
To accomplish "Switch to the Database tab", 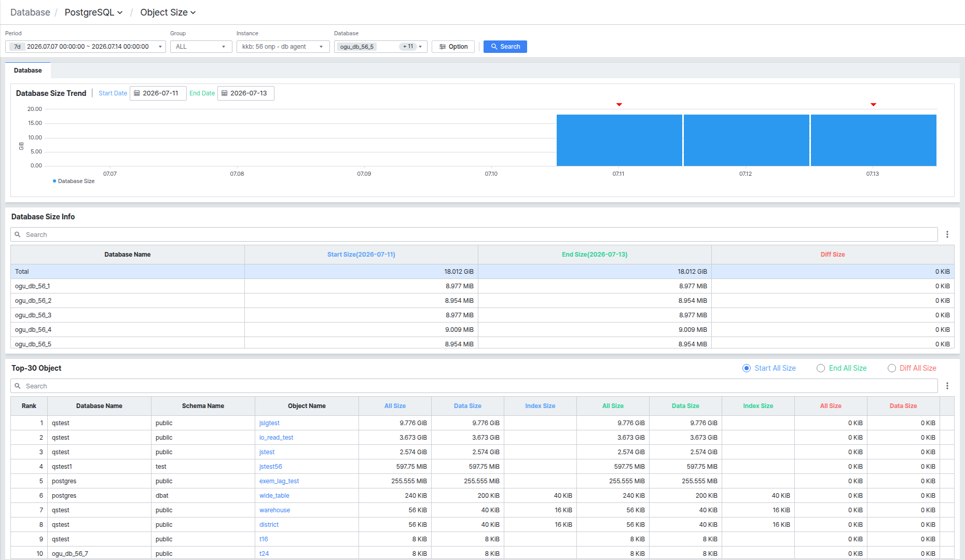I will click(28, 71).
